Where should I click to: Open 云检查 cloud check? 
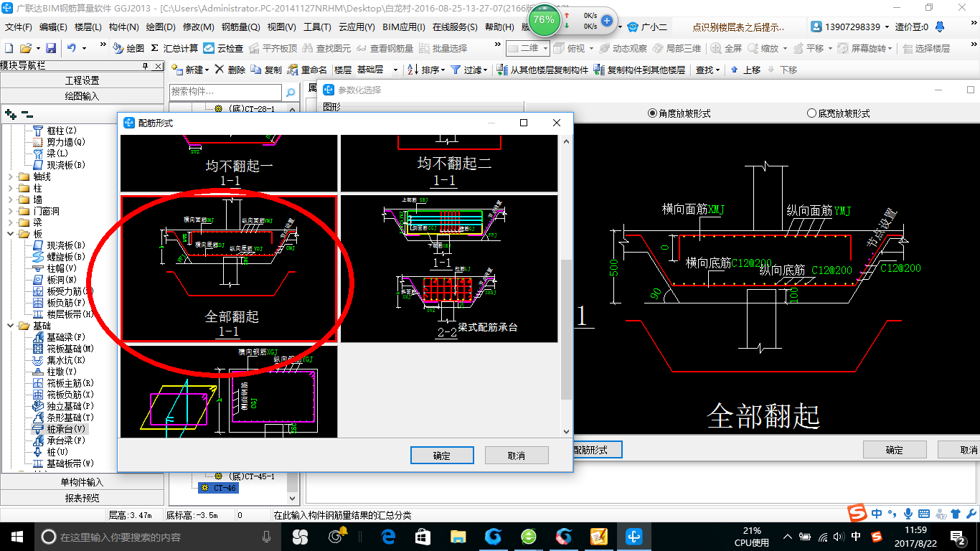223,48
